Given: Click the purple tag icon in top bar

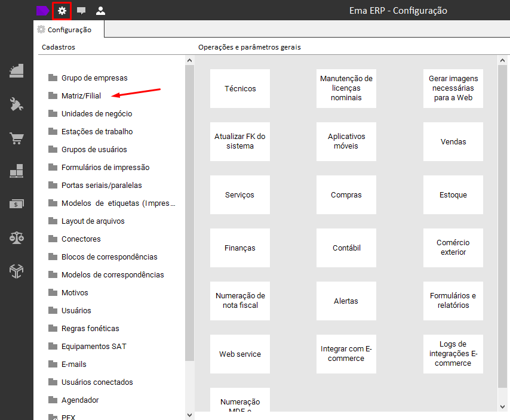Looking at the screenshot, I should 42,11.
